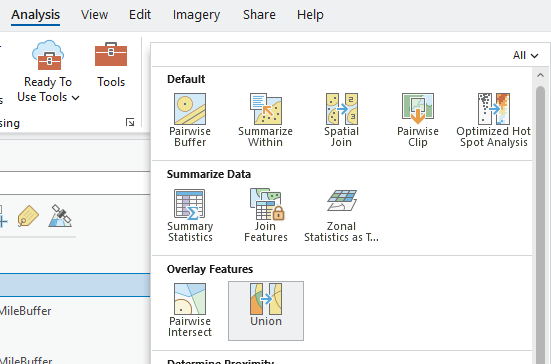Switch to the Imagery ribbon tab

click(x=196, y=15)
